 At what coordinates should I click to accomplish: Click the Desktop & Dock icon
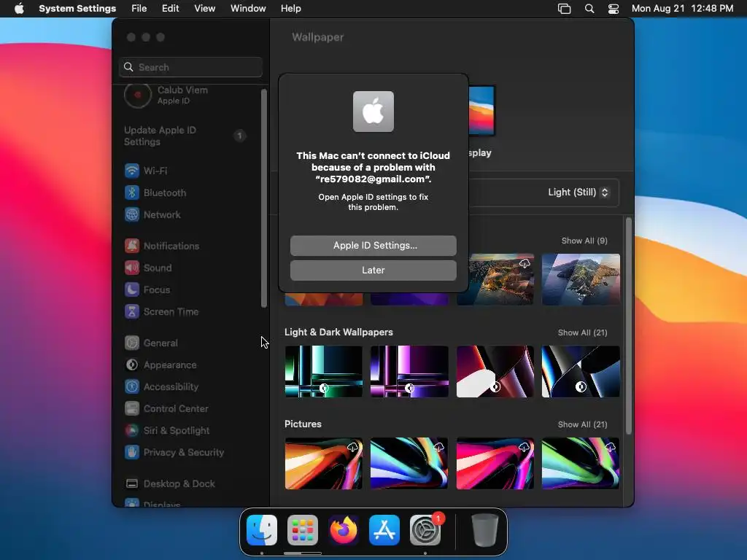click(132, 484)
